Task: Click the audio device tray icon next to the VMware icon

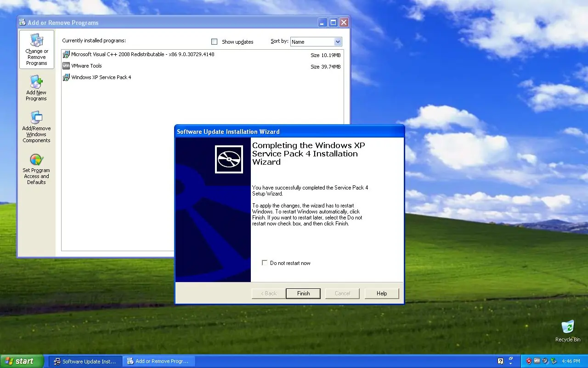Action: click(x=545, y=361)
